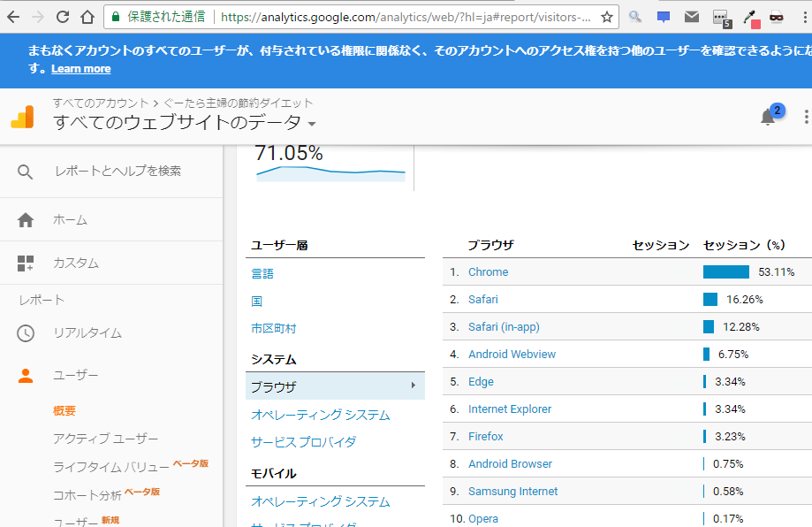Open Analytics three-dot more menu
Screen dimensions: 812x527
point(806,117)
